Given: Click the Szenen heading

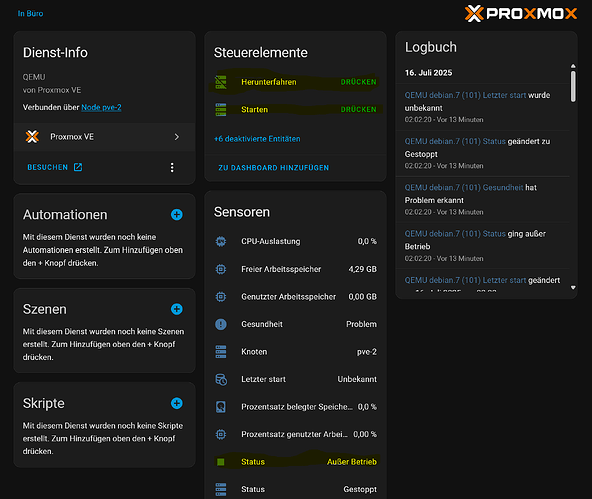Looking at the screenshot, I should point(45,309).
